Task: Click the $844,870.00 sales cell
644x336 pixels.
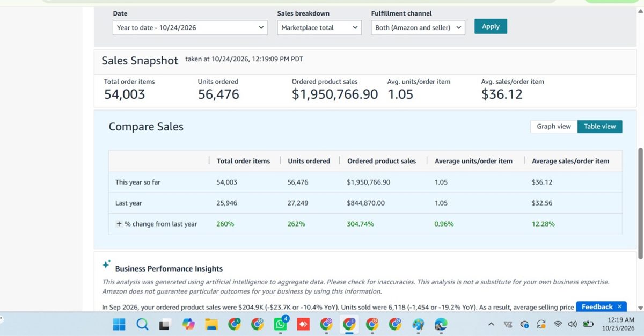Action: (365, 203)
